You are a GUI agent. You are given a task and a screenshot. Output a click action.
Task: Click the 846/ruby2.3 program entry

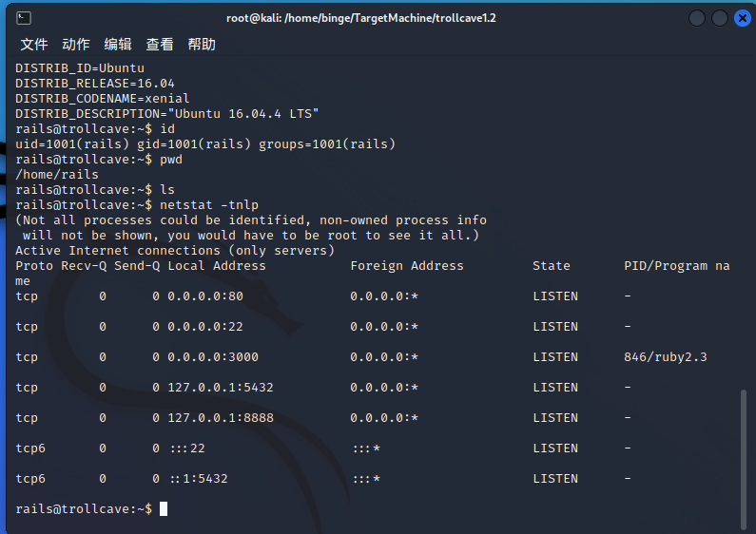[x=666, y=357]
